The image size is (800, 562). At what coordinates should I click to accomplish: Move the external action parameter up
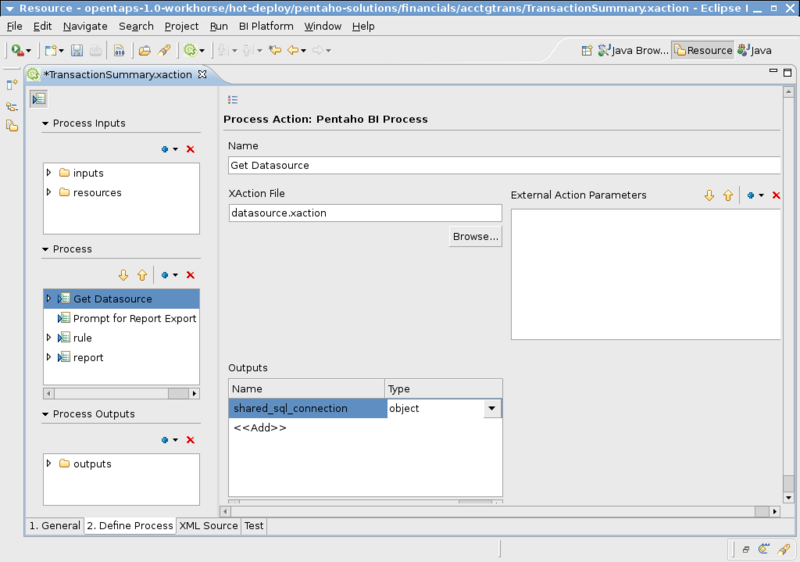tap(728, 195)
